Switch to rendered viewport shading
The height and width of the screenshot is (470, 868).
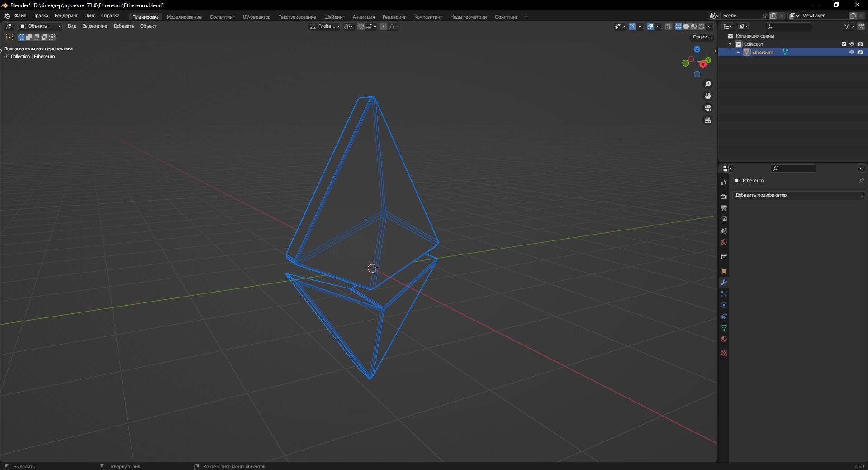coord(702,26)
